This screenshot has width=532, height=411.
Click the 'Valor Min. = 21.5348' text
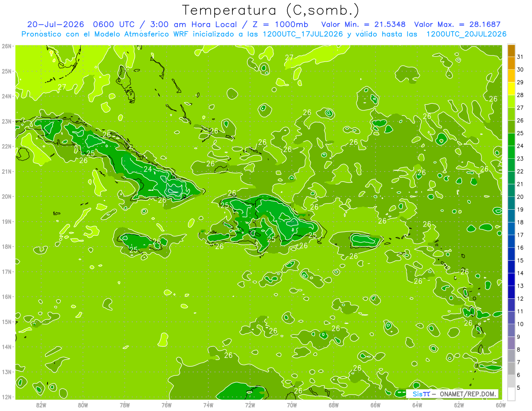coord(364,24)
